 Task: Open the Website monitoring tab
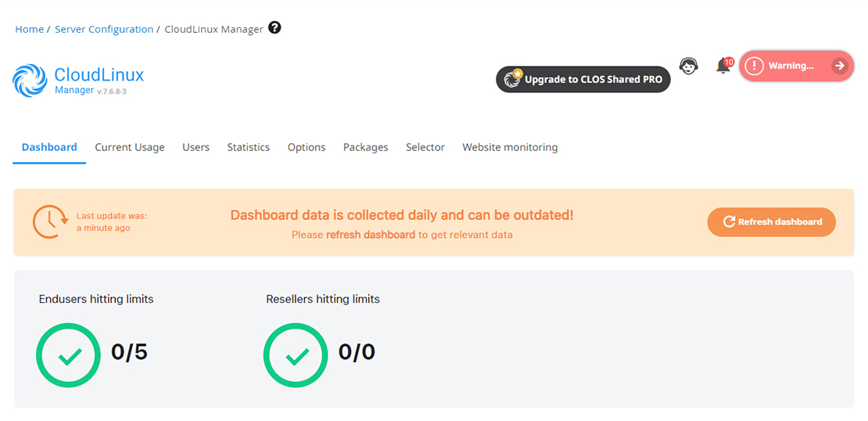(510, 147)
